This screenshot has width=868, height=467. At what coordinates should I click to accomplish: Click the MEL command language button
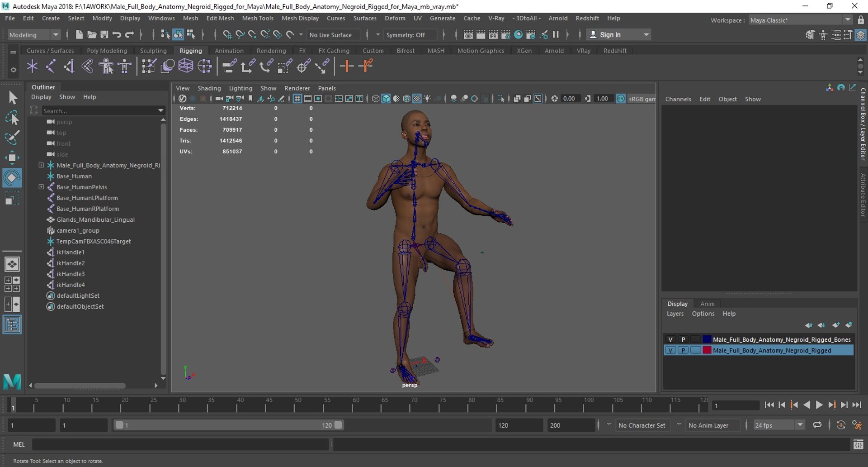tap(19, 444)
